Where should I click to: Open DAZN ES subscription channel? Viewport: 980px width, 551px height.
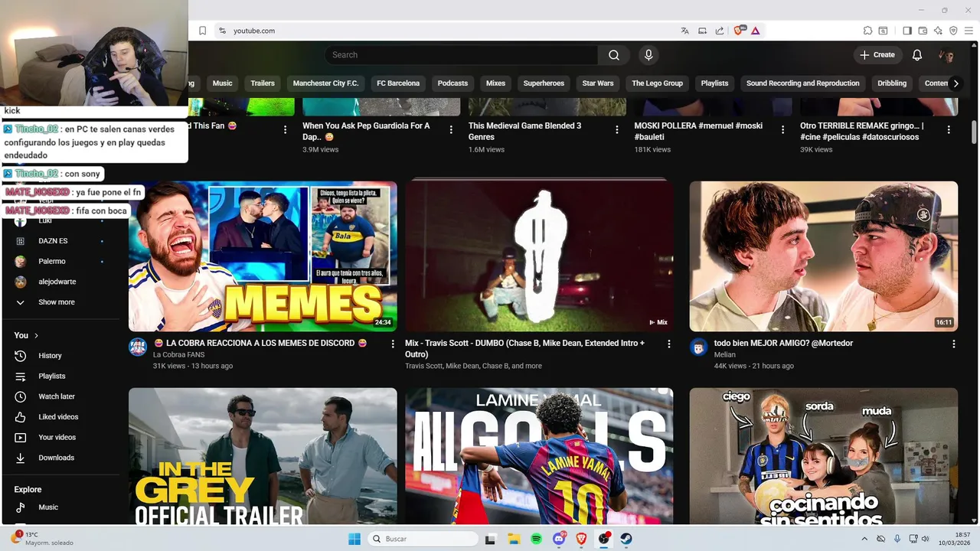coord(60,241)
